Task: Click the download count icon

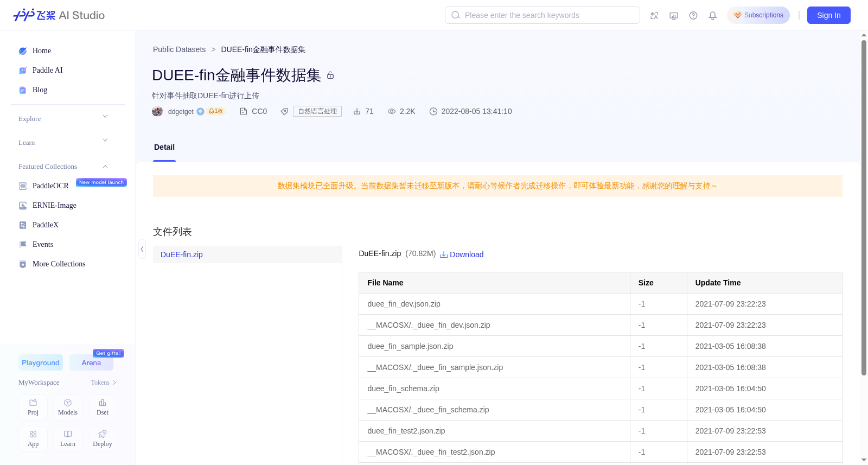Action: click(x=357, y=111)
